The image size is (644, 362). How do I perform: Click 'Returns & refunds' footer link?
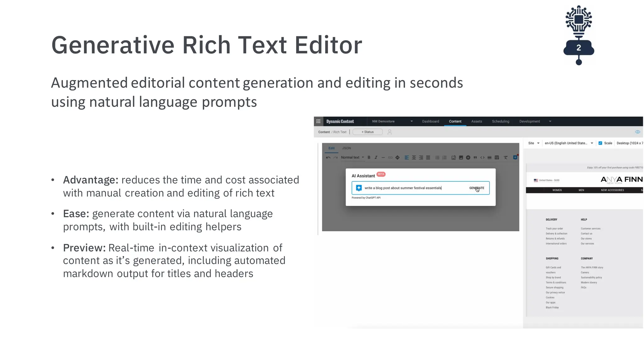(555, 239)
